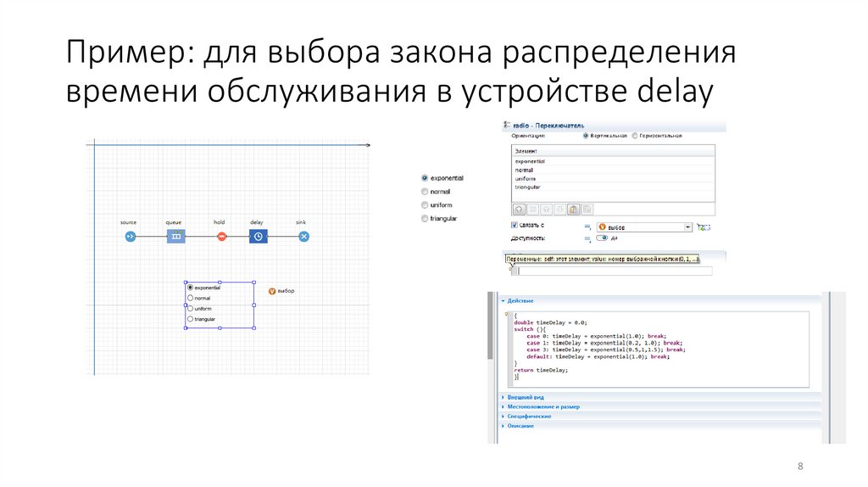
Task: Click the orange выбор variable icon on canvas
Action: (272, 291)
